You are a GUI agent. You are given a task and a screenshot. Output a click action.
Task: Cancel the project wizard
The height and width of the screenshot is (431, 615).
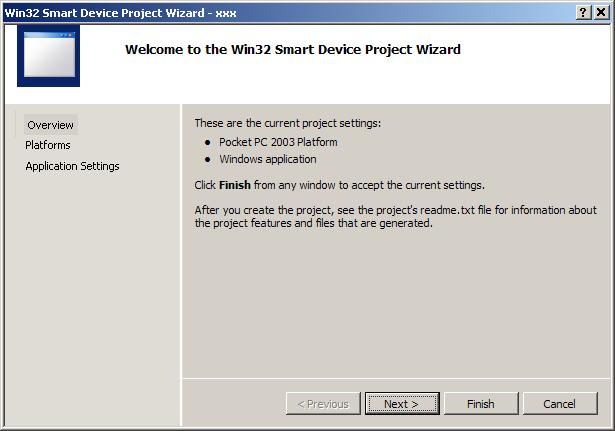[559, 404]
